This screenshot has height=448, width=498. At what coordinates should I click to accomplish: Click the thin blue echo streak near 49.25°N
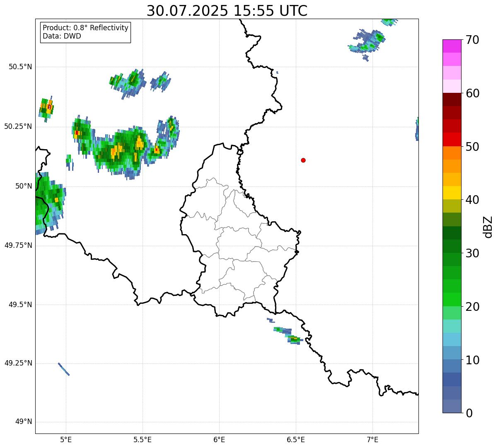coord(64,369)
